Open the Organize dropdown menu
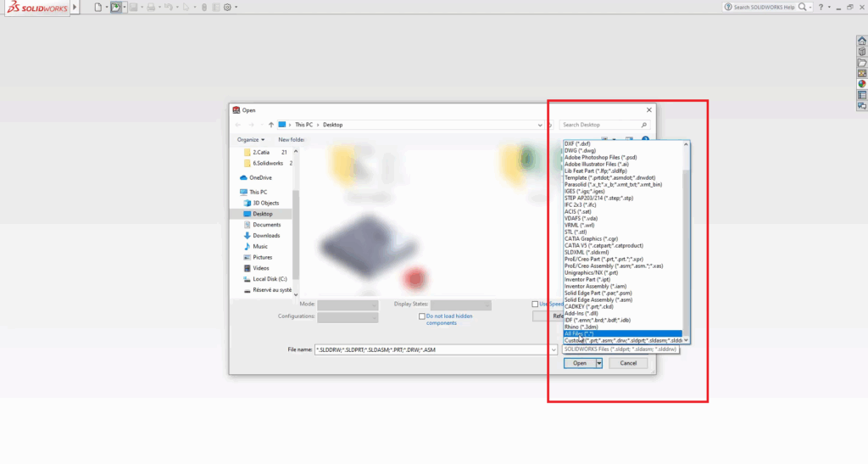This screenshot has width=868, height=464. (251, 140)
